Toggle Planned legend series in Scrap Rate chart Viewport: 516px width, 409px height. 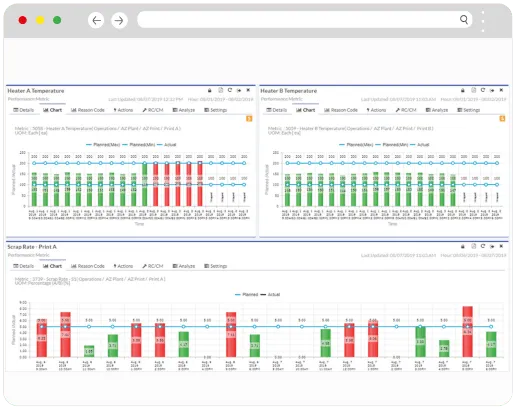247,295
